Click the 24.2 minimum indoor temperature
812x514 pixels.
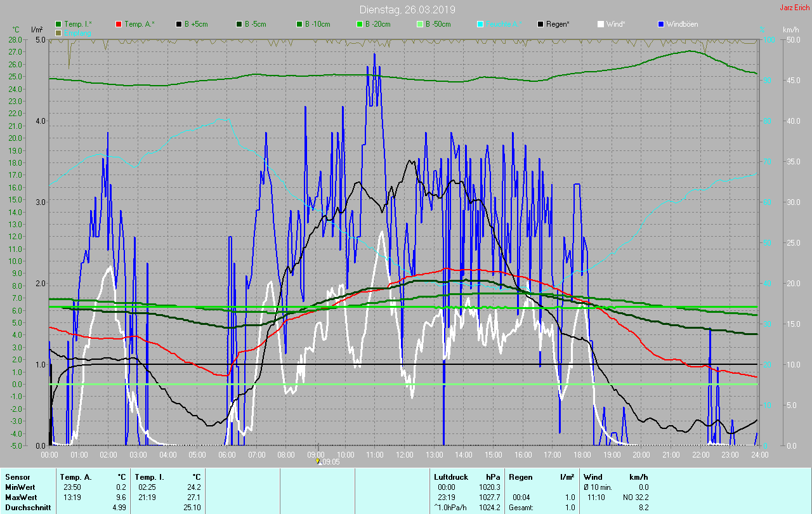click(x=193, y=487)
